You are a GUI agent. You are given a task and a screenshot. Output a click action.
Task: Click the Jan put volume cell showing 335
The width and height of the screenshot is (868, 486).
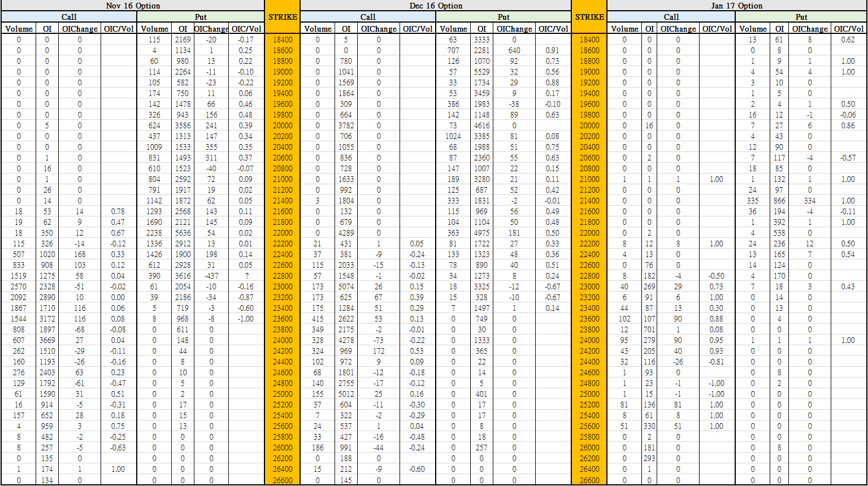coord(752,201)
